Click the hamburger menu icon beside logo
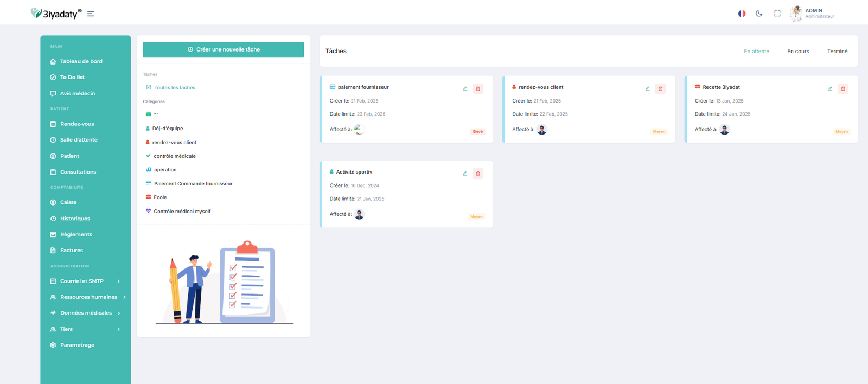This screenshot has width=868, height=384. [x=91, y=14]
